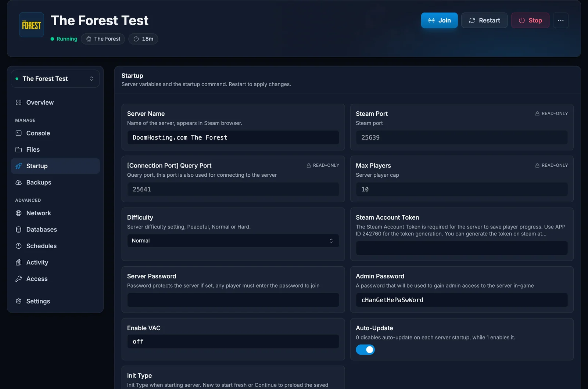Click the green Running status indicator

[64, 39]
